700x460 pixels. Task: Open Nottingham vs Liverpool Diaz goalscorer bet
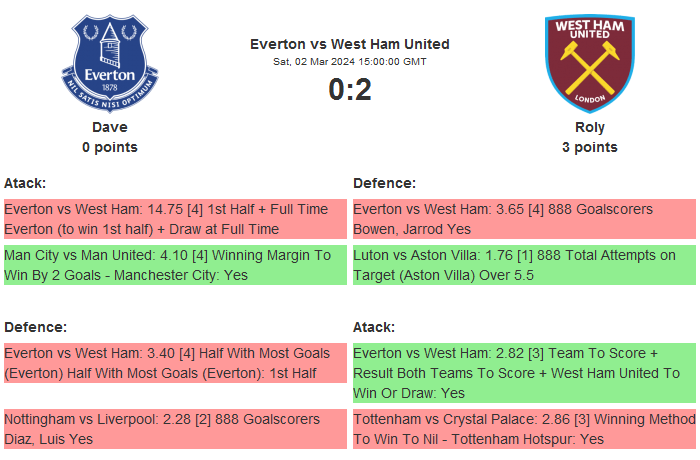(175, 429)
